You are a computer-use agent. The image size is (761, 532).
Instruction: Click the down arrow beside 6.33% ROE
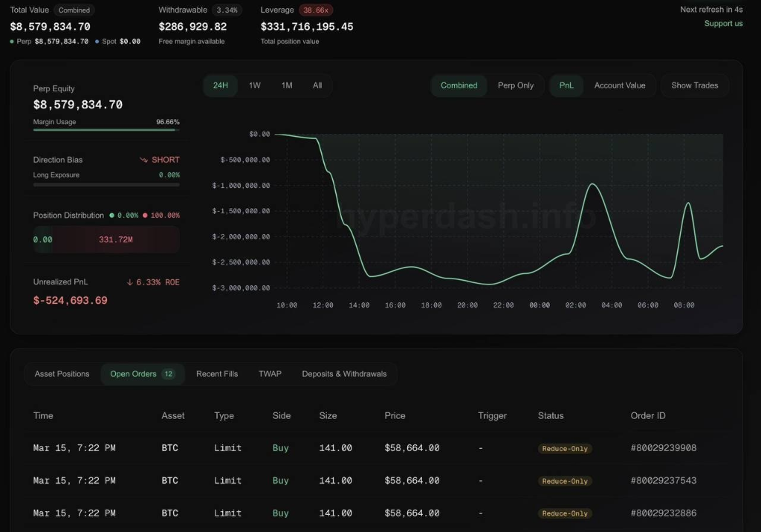pos(129,282)
